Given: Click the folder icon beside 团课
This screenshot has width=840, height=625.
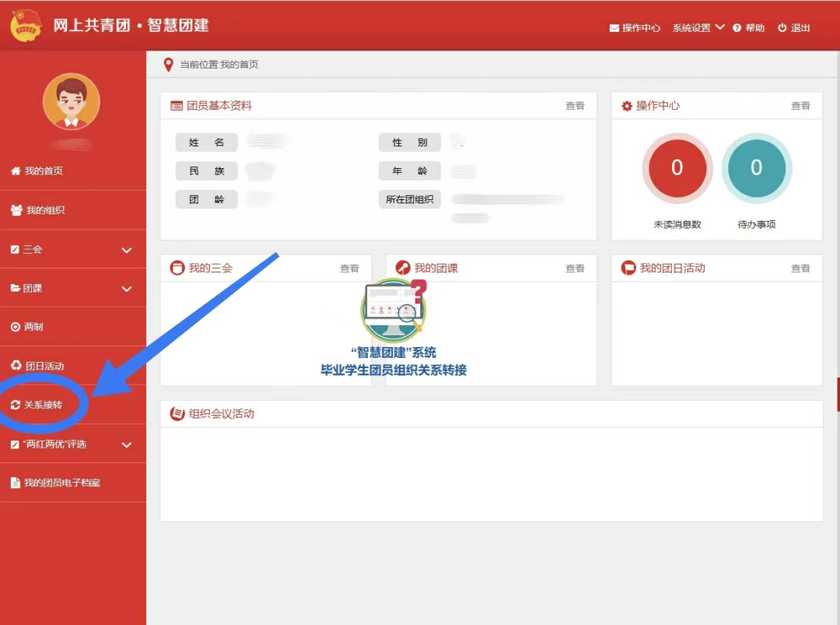Looking at the screenshot, I should coord(16,288).
